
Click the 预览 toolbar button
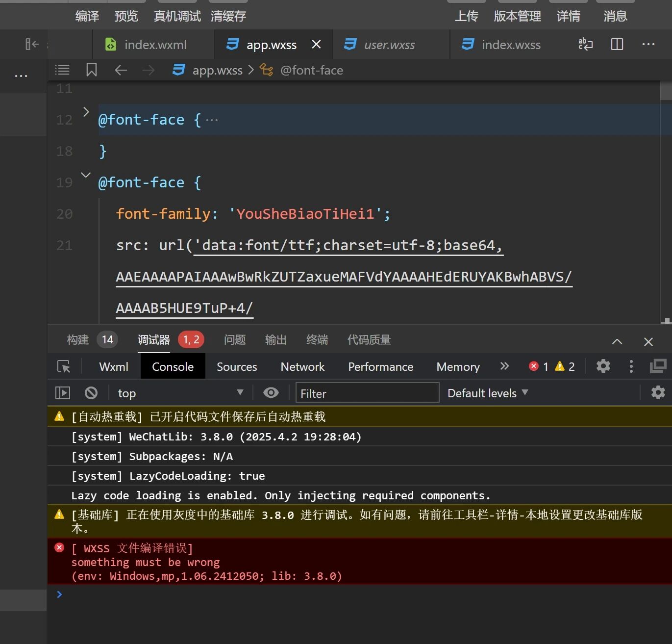click(x=126, y=16)
